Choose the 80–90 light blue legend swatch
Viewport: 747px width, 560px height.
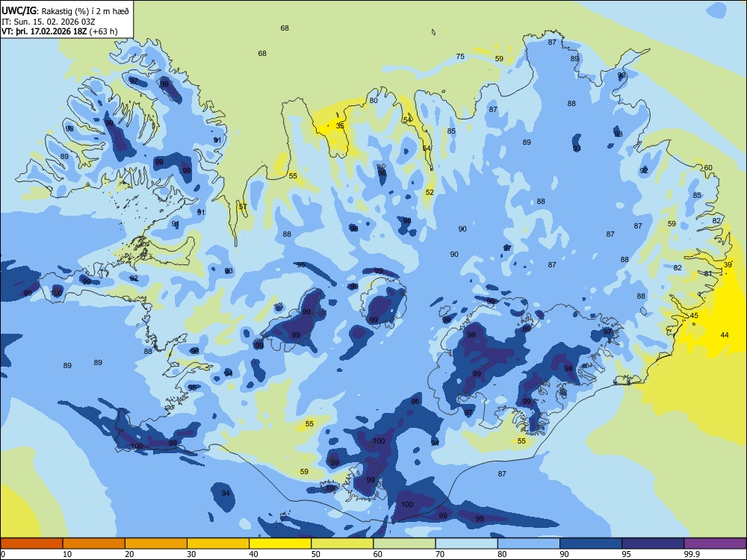529,544
